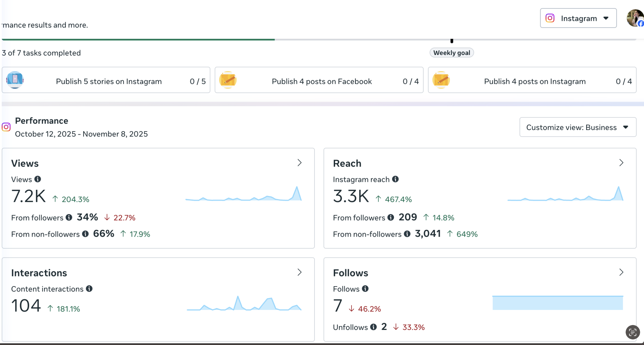Open the Instagram platform dropdown
This screenshot has height=345, width=644.
578,18
